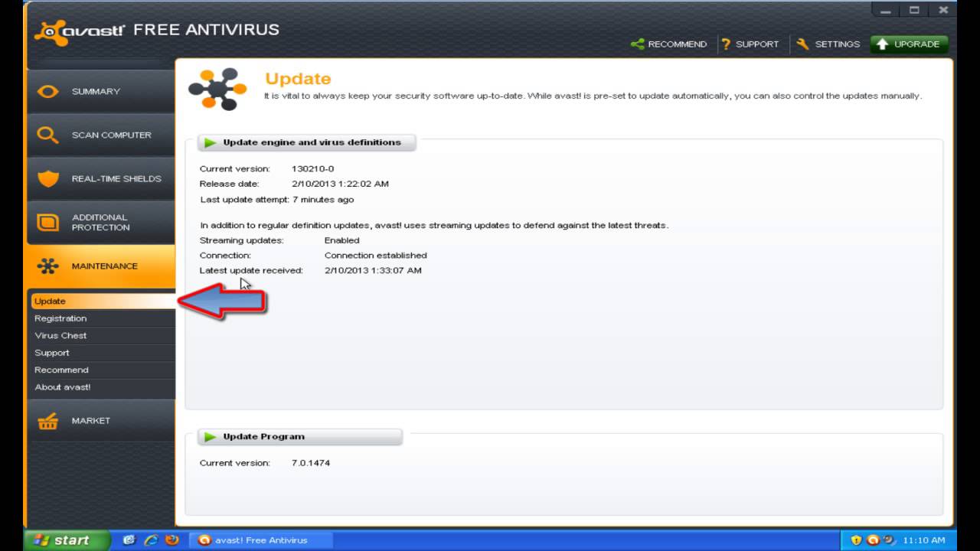Click the Settings wrench icon
This screenshot has height=551, width=980.
(802, 44)
